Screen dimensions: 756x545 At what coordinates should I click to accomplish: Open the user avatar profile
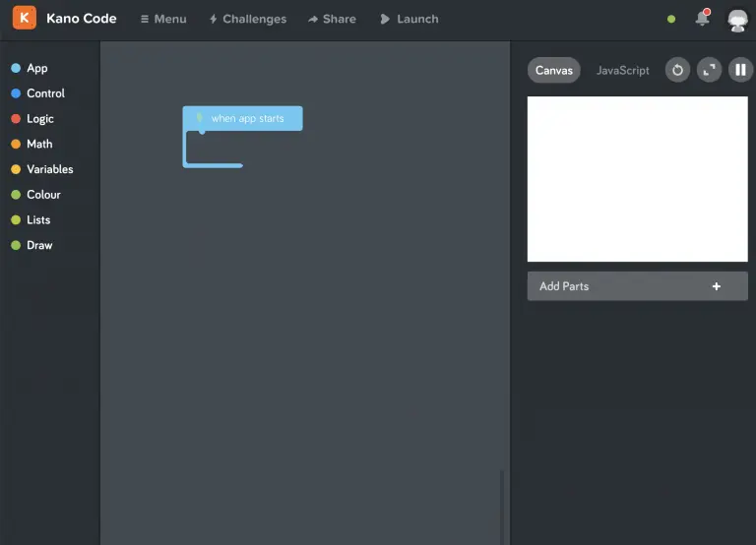click(736, 19)
